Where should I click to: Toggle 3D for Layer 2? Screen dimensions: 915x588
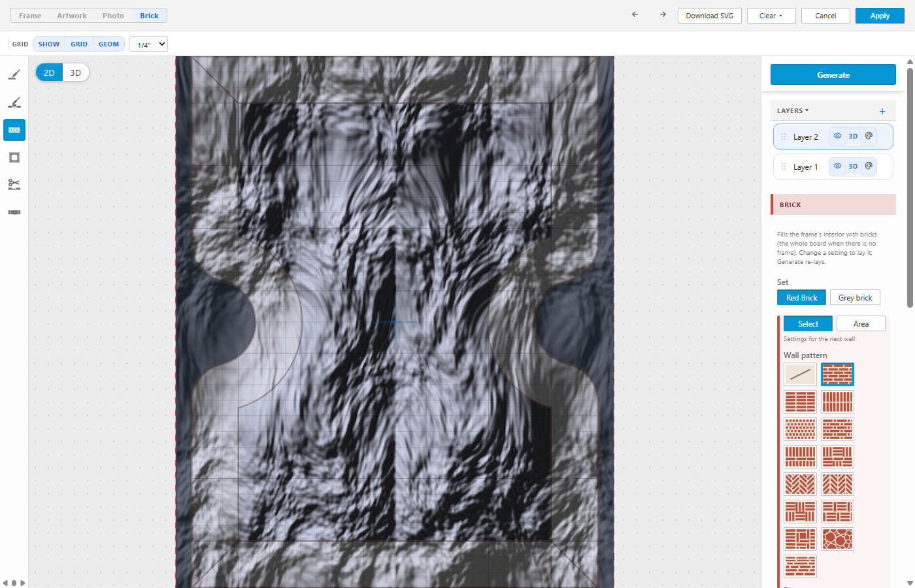853,136
